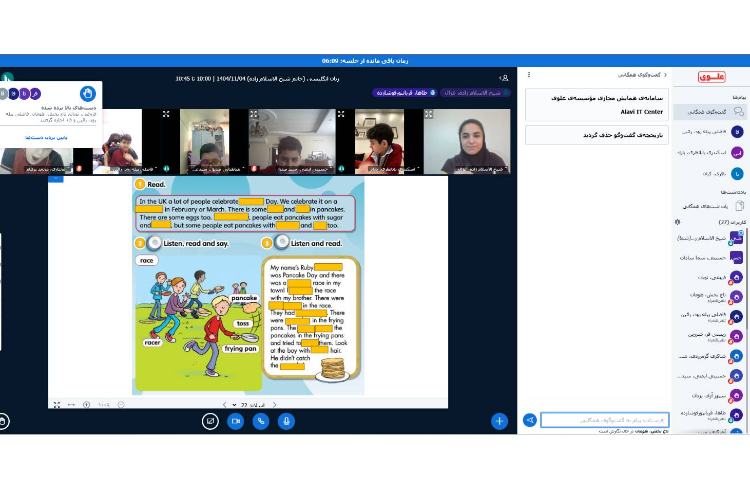The image size is (750, 480).
Task: Toggle the webcam sharing button
Action: click(236, 421)
